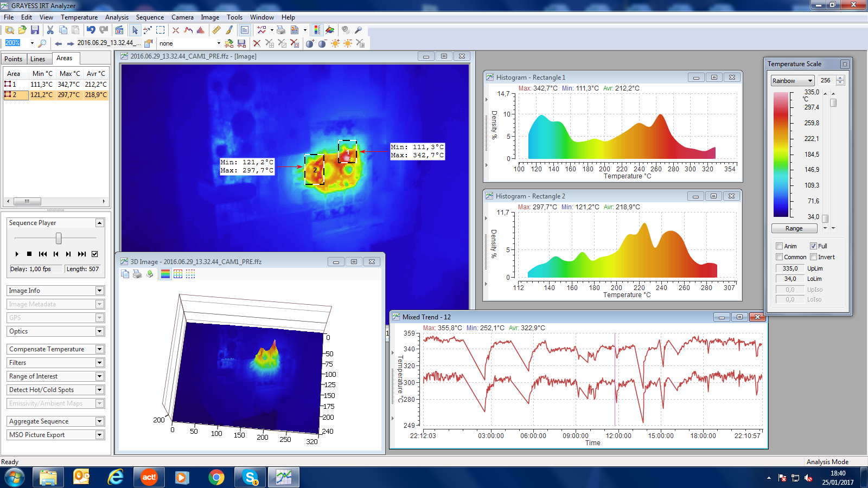Switch to the Points tab
868x488 pixels.
point(14,59)
